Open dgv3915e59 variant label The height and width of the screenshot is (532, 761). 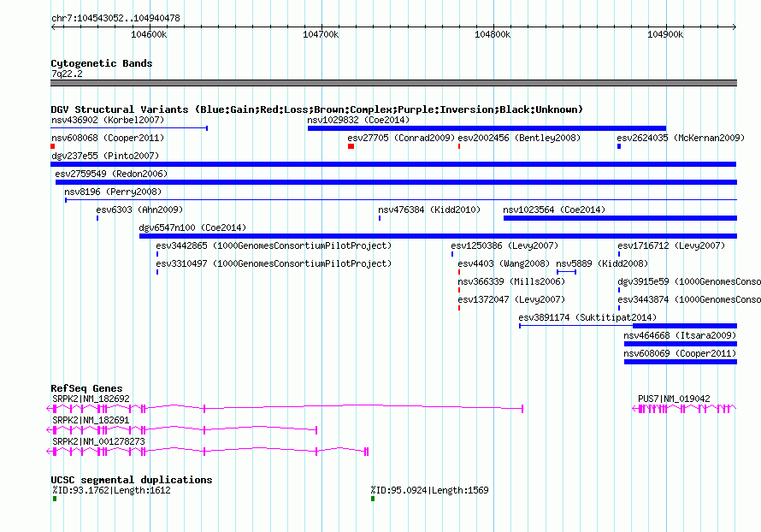click(689, 281)
